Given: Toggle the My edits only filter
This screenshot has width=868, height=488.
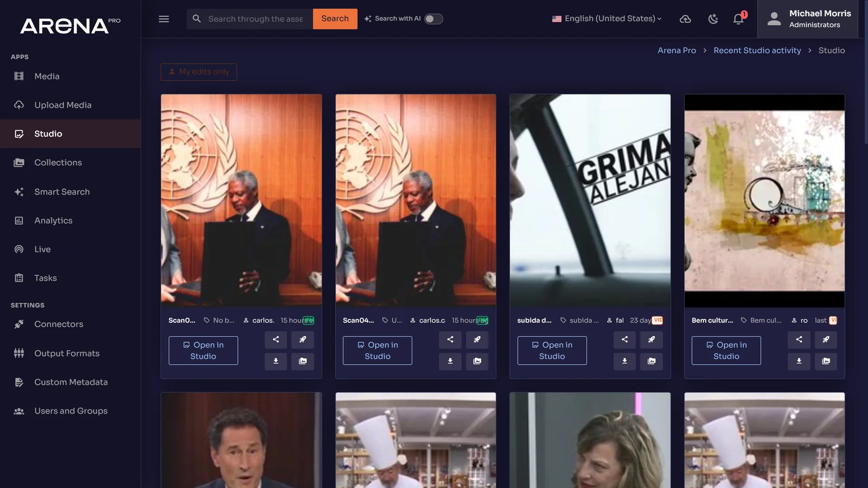Looking at the screenshot, I should click(199, 72).
